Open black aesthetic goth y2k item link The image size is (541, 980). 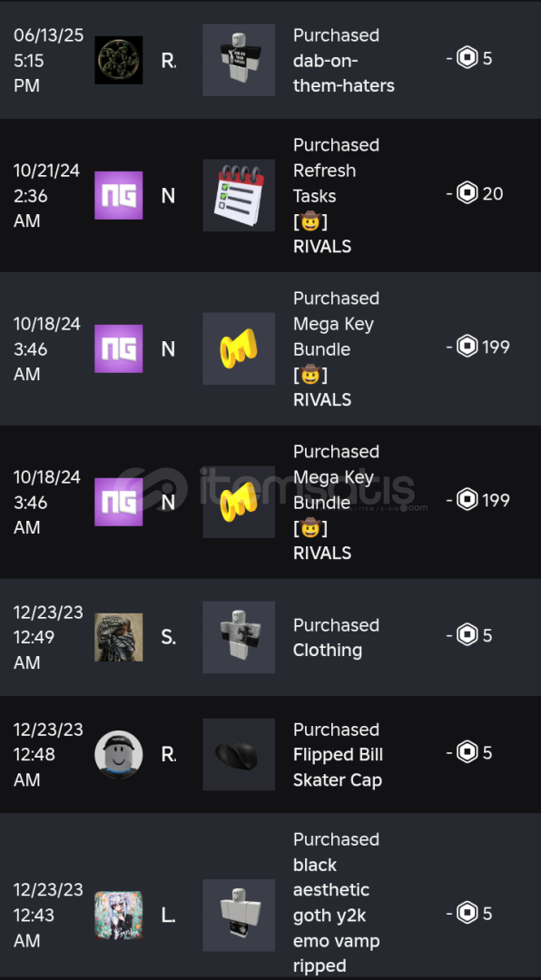[x=337, y=903]
